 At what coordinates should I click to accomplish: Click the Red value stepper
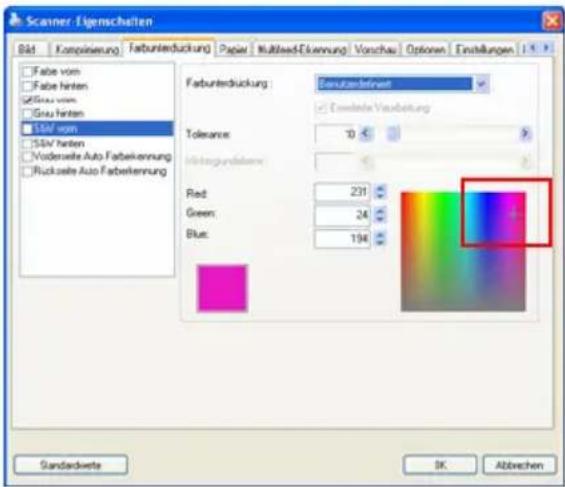click(380, 192)
